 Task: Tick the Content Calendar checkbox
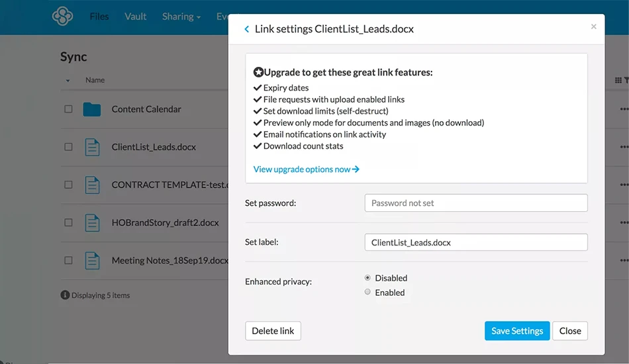69,109
